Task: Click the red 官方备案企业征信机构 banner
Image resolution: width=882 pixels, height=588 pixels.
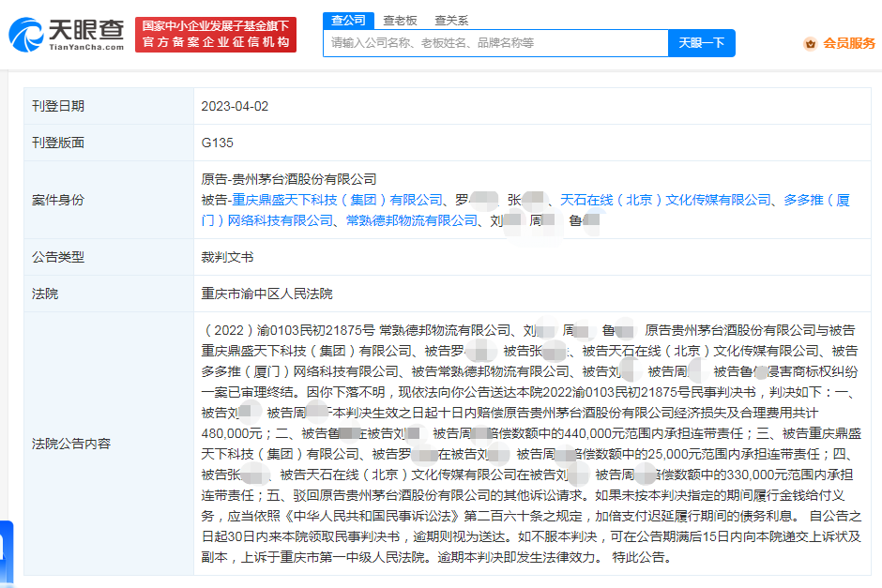Action: click(216, 35)
